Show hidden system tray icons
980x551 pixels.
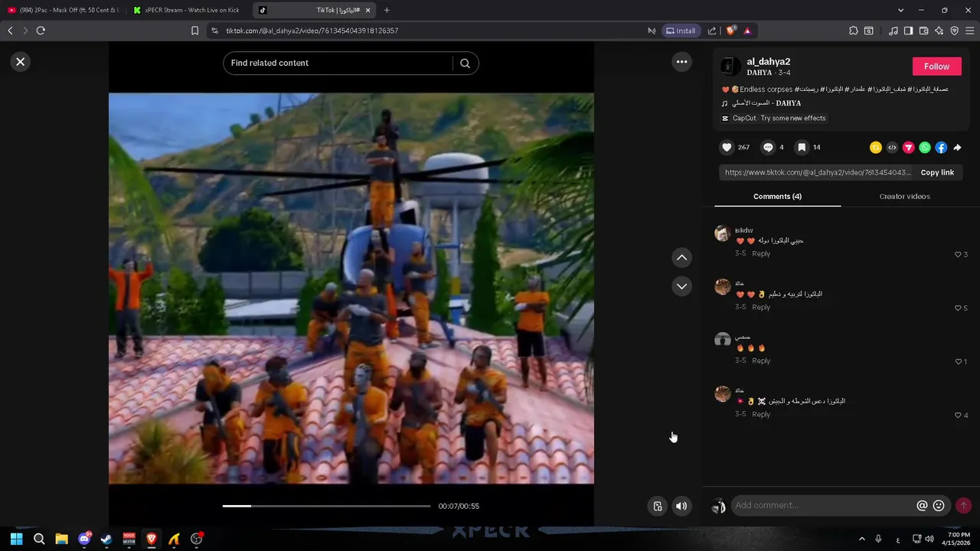(x=861, y=539)
